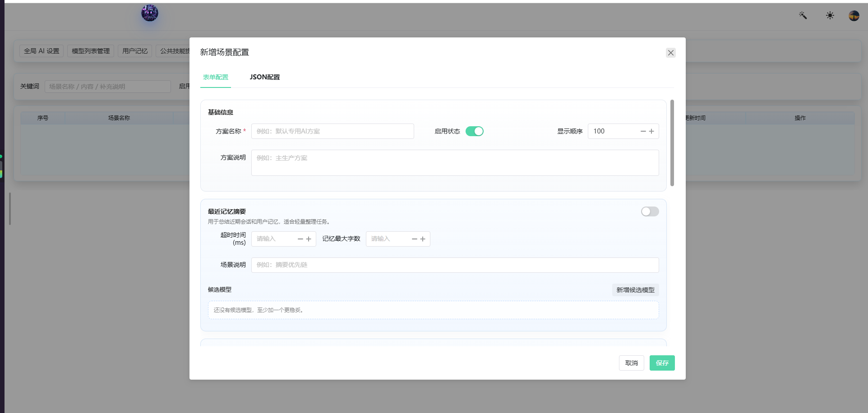Click the 基础信息 section title

(x=221, y=112)
